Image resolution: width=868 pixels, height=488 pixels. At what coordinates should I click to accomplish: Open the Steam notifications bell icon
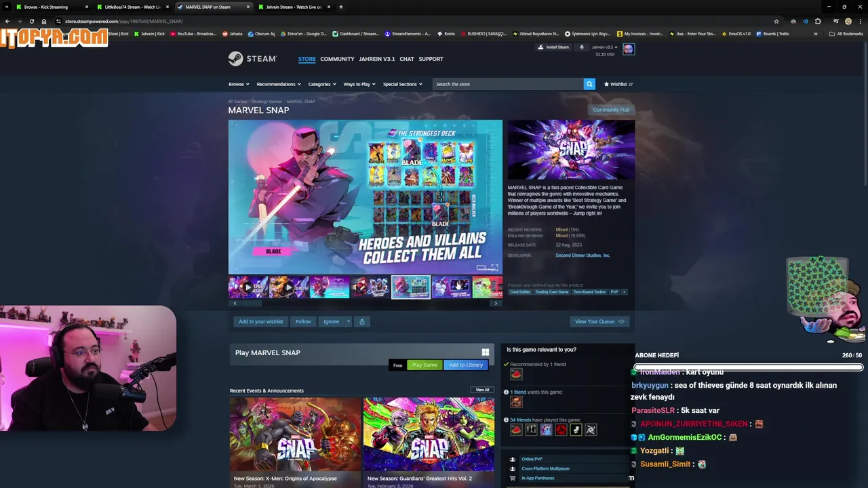coord(581,47)
